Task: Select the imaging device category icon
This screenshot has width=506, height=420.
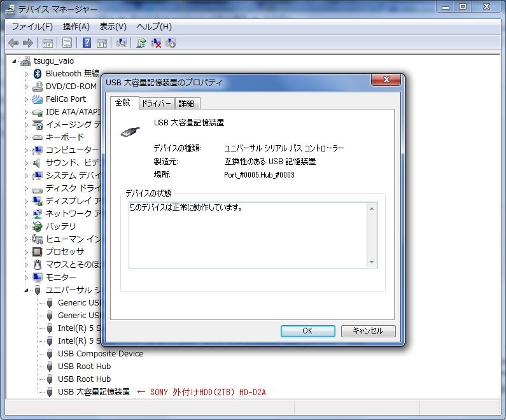Action: [38, 125]
